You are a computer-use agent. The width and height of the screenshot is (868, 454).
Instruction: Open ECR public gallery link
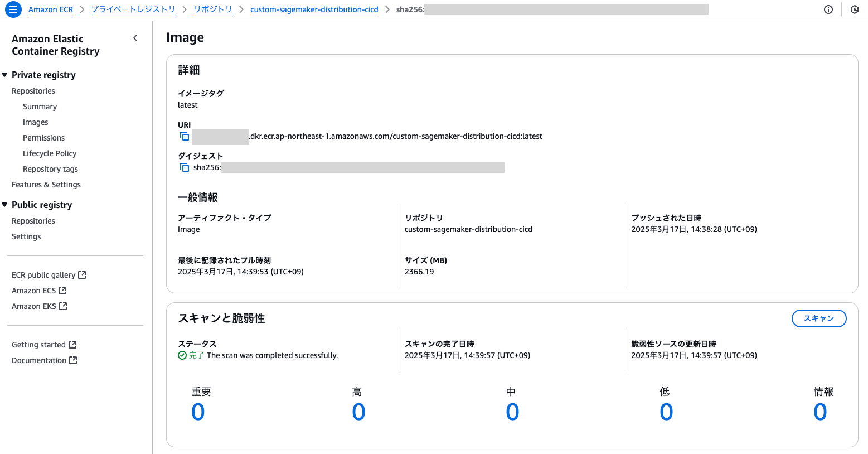coord(43,275)
